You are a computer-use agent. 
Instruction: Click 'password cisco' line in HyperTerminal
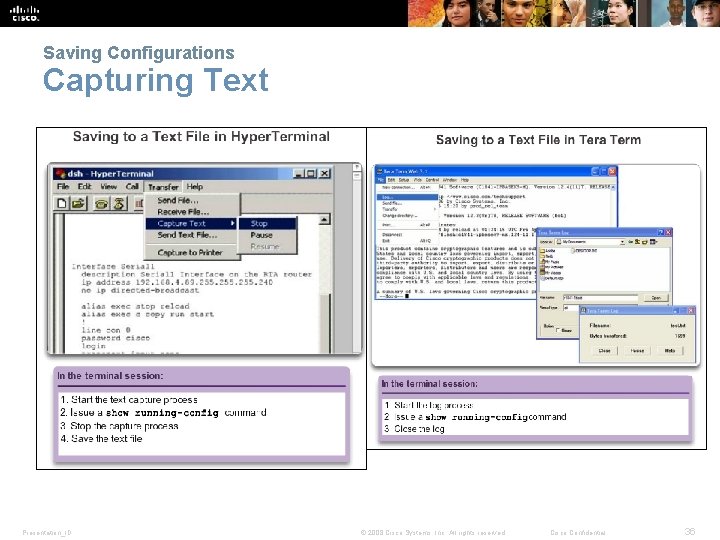click(116, 338)
